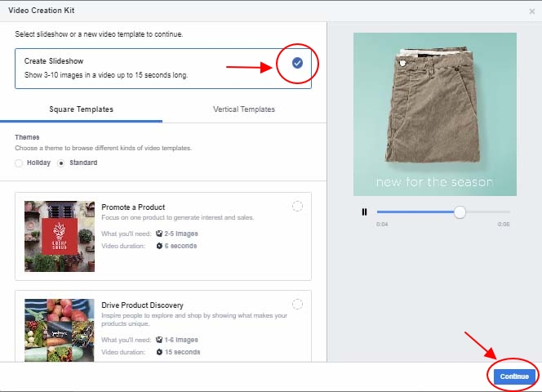Click the clock icon beside 15 seconds
Viewport: 542px width, 392px height.
(158, 352)
